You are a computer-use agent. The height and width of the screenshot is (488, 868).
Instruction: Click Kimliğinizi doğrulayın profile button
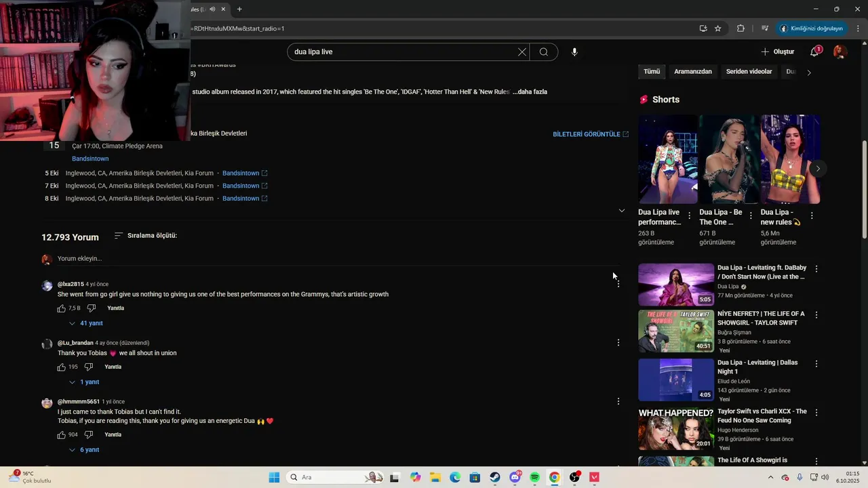click(812, 28)
